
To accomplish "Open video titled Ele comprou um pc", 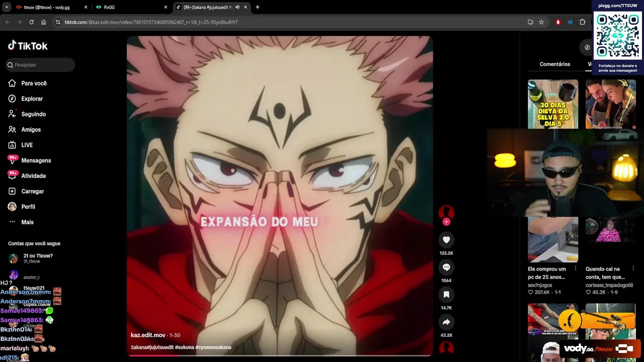I will pos(547,273).
